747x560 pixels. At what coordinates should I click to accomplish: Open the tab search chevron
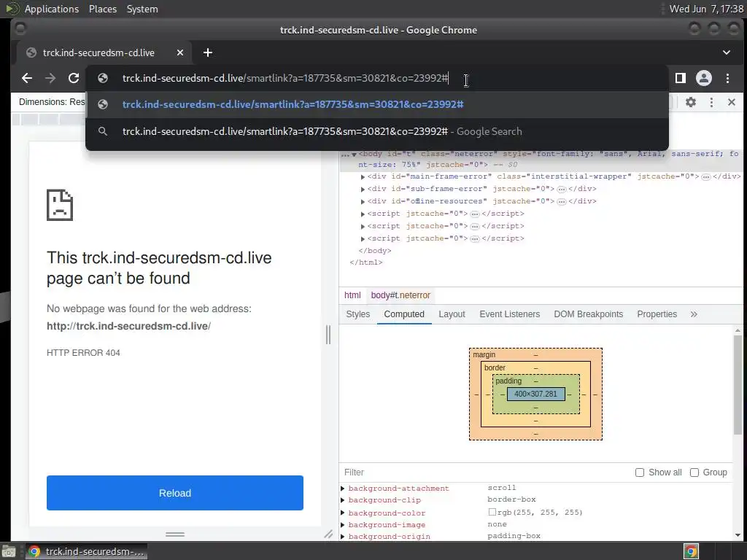pos(727,52)
